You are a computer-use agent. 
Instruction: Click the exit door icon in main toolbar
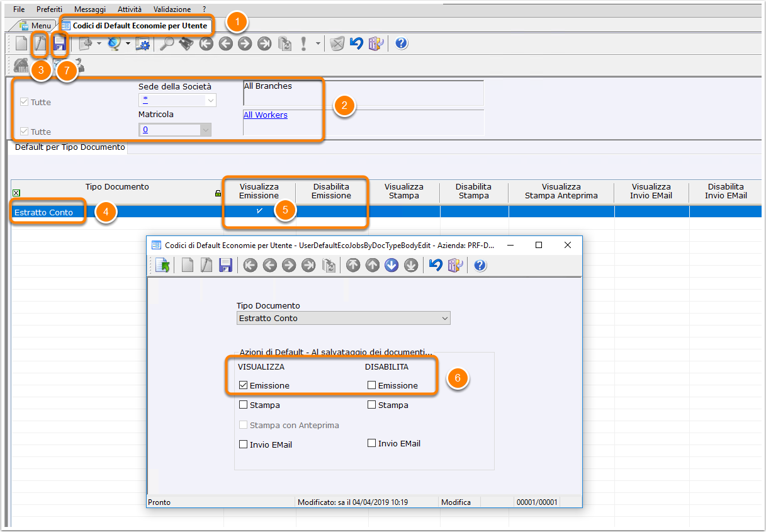point(376,43)
